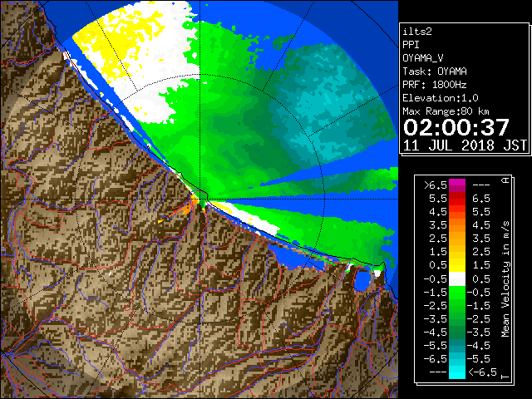This screenshot has width=532, height=399.
Task: Select the 02:00:37 timestamp
Action: tap(456, 127)
